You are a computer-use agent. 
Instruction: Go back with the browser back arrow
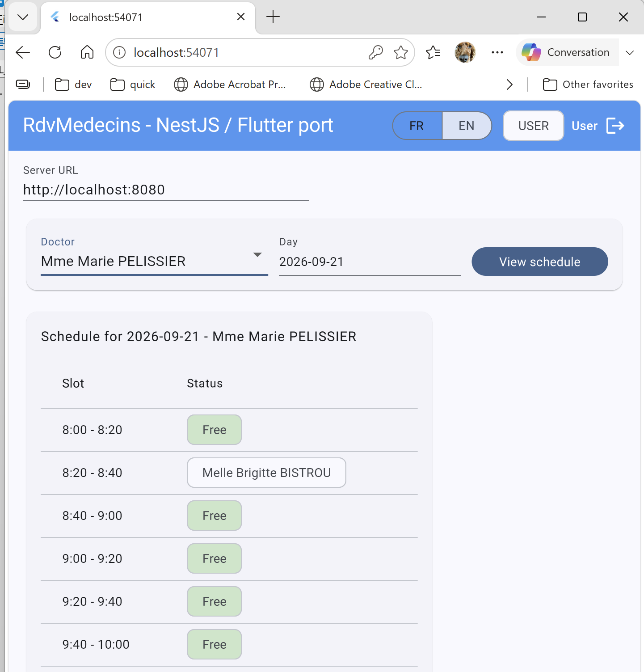(x=23, y=52)
